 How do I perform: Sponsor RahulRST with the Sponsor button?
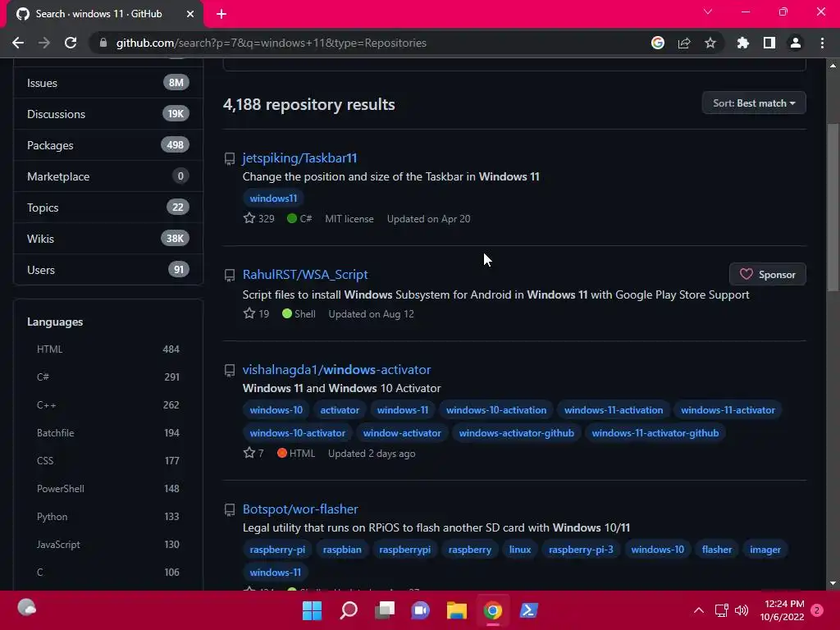[x=767, y=274]
